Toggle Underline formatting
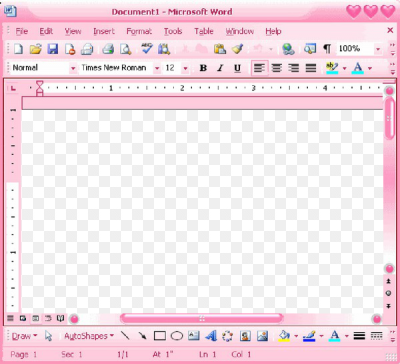400x364 pixels. [x=237, y=68]
